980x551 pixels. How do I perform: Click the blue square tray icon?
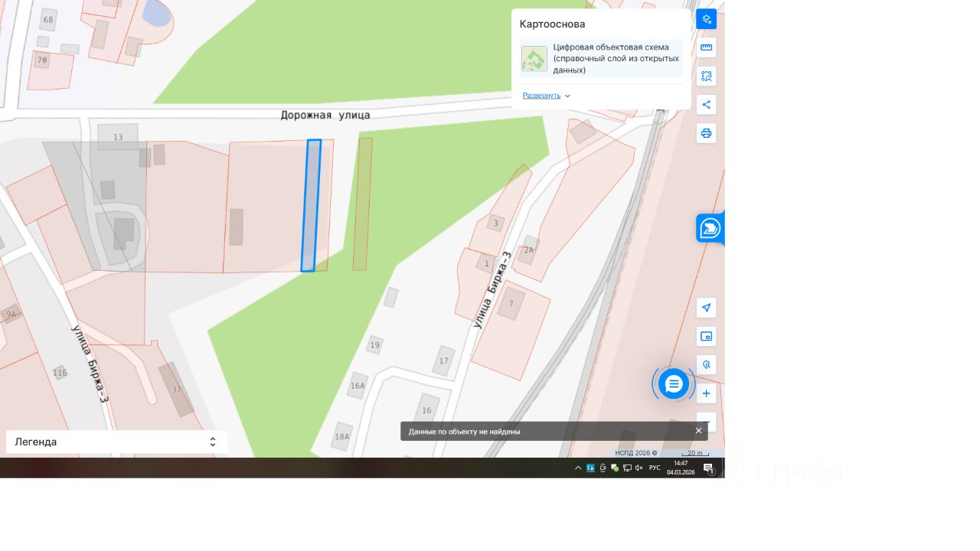pos(590,468)
